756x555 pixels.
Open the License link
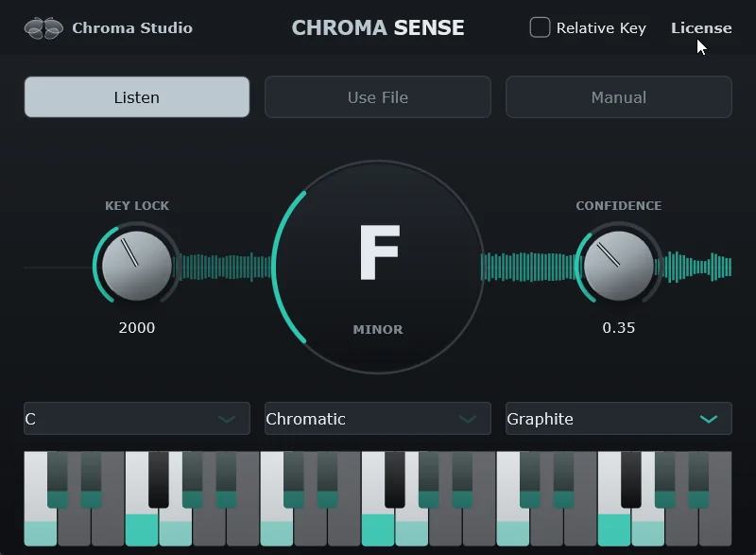[701, 28]
